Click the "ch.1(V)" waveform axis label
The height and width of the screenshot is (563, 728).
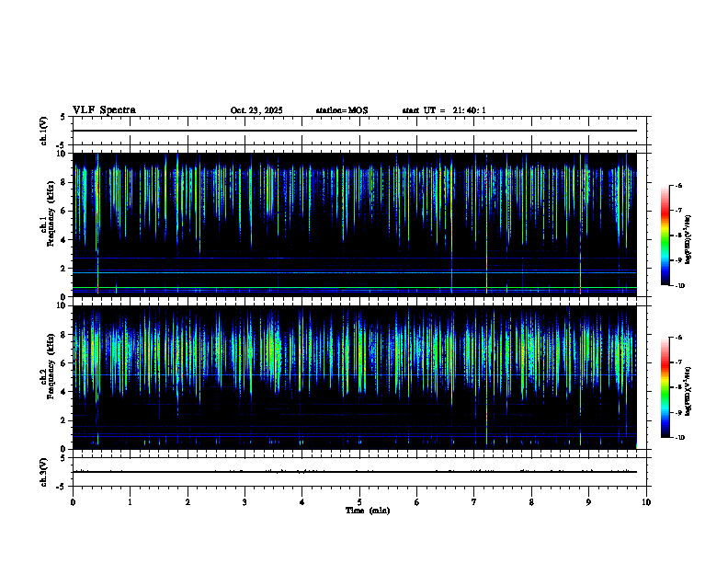point(43,131)
